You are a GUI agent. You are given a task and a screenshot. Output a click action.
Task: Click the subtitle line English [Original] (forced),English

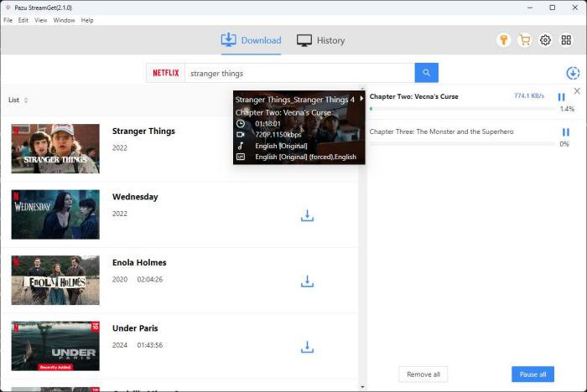point(305,157)
